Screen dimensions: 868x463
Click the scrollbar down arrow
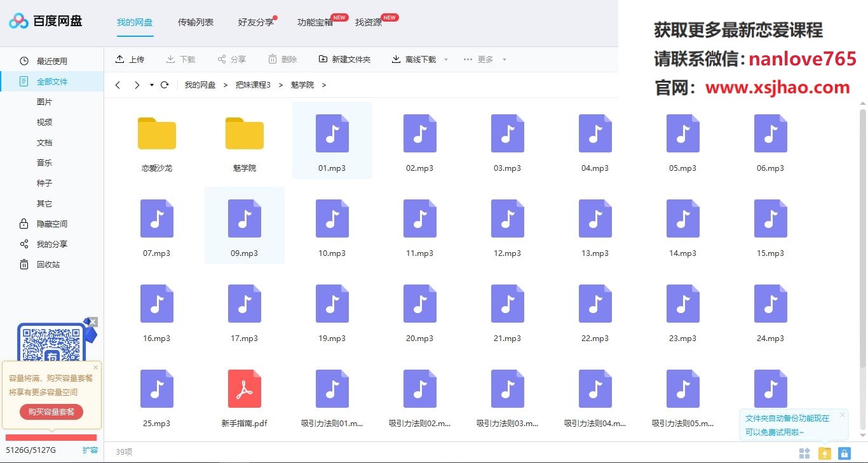(x=862, y=435)
